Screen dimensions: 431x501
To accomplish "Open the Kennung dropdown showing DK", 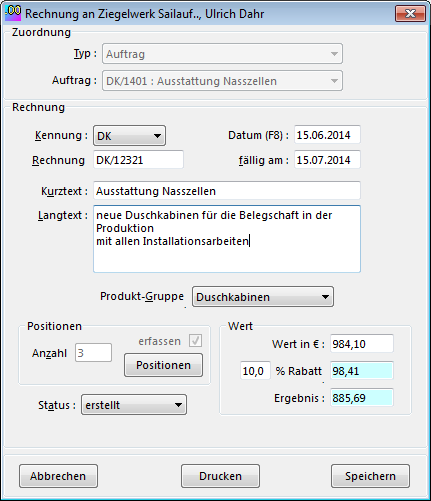I will (129, 136).
